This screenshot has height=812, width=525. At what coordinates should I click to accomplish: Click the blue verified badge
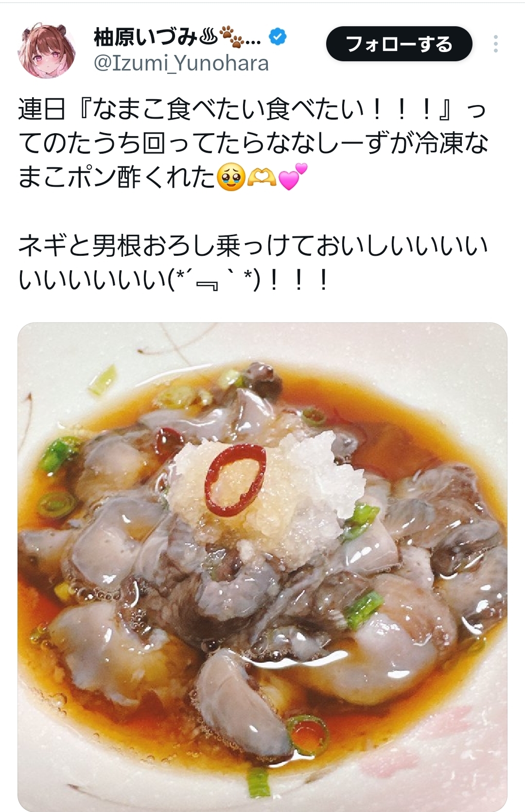(278, 37)
